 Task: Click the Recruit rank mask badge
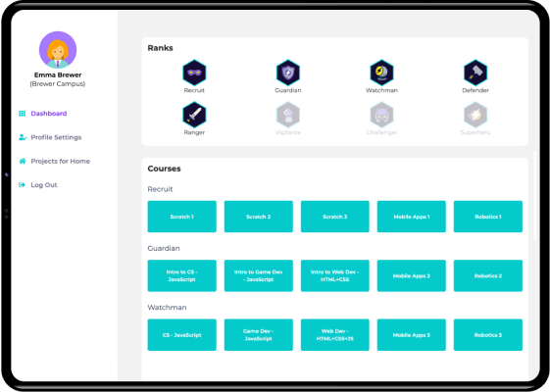[194, 73]
